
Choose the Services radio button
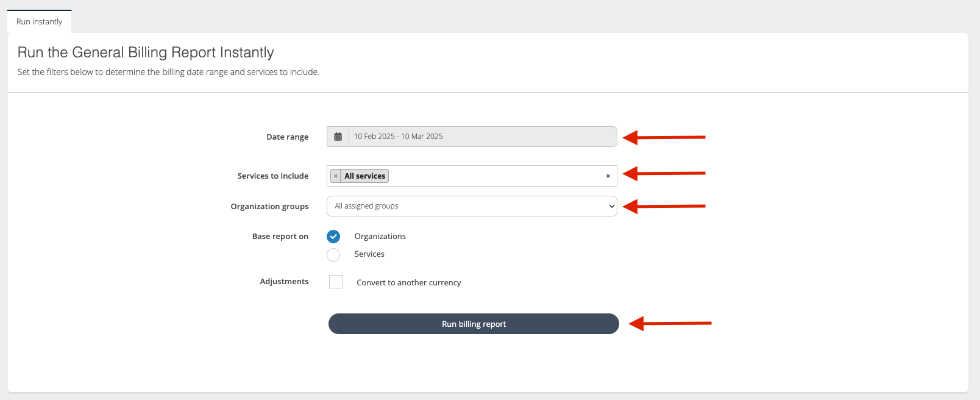333,254
